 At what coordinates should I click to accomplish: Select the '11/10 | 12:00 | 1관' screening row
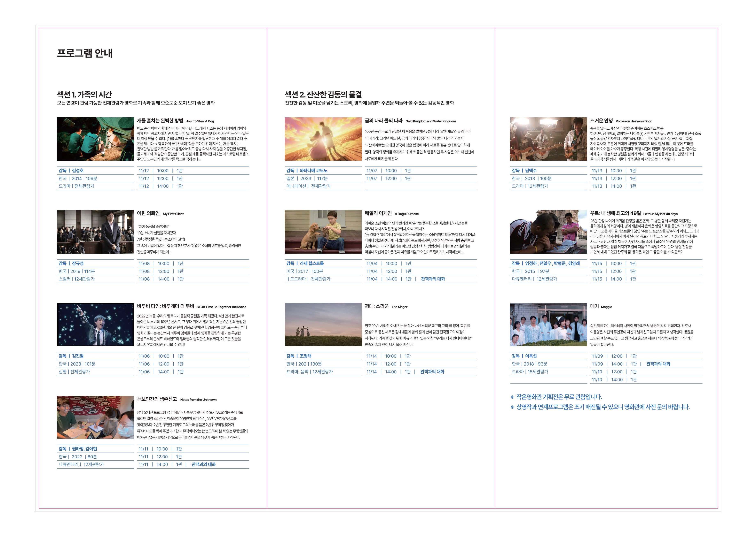pyautogui.click(x=646, y=372)
